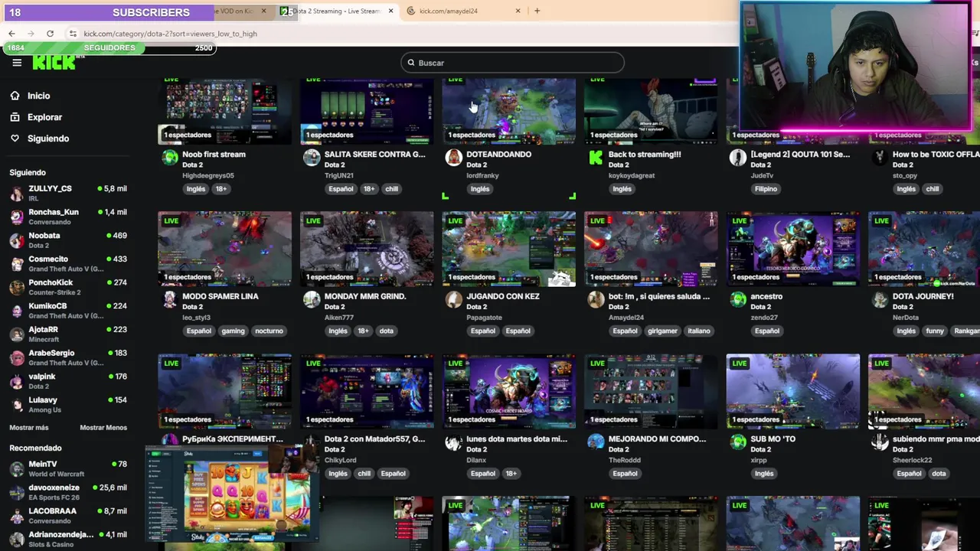Click Adrianozendeja avatar in recommended
Screen dimensions: 980x551
17,540
